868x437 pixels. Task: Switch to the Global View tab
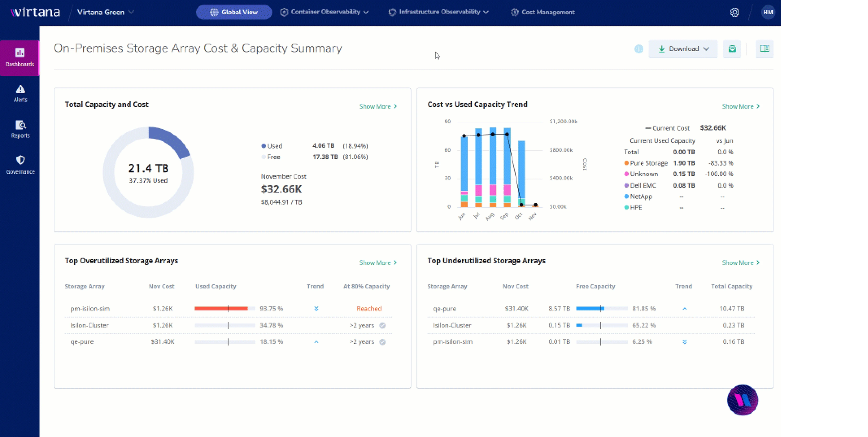click(x=234, y=12)
